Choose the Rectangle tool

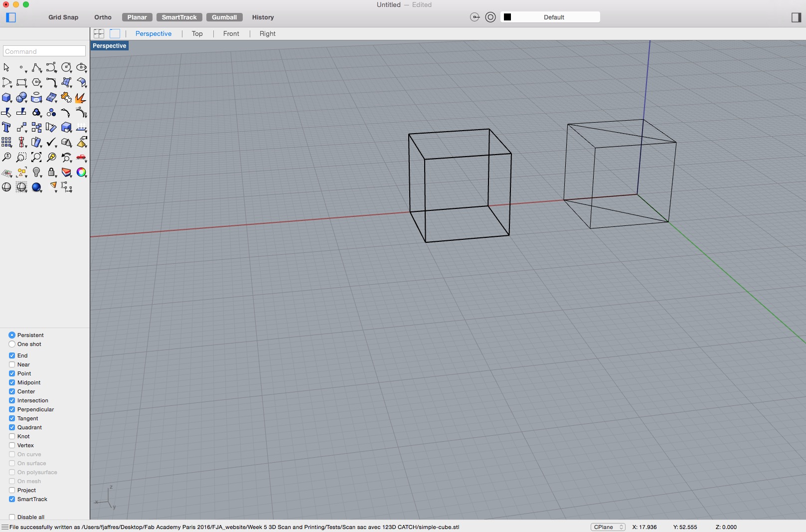(x=21, y=82)
